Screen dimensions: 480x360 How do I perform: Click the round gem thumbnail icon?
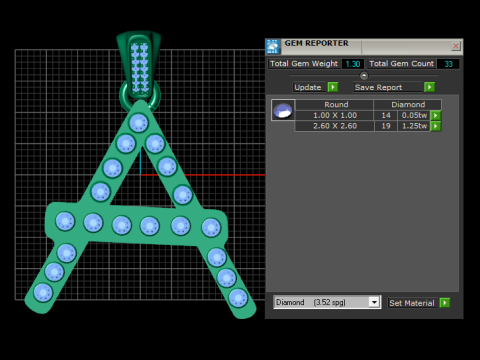coord(283,110)
